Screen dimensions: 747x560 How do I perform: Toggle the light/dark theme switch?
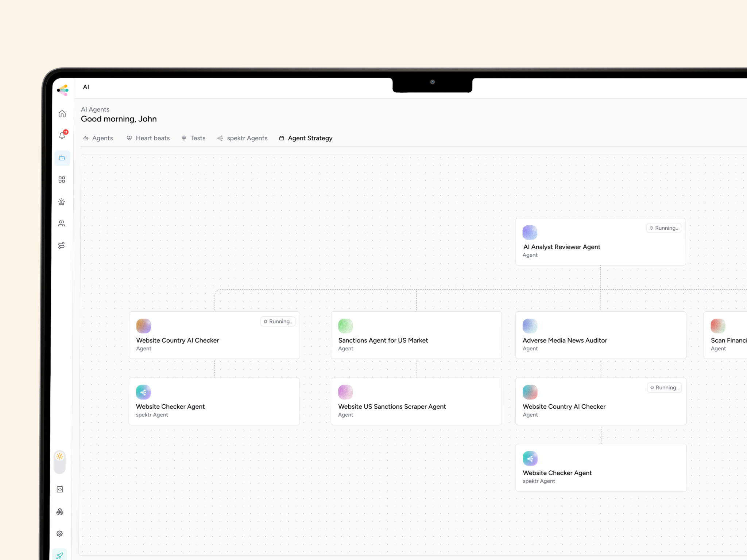pos(60,462)
